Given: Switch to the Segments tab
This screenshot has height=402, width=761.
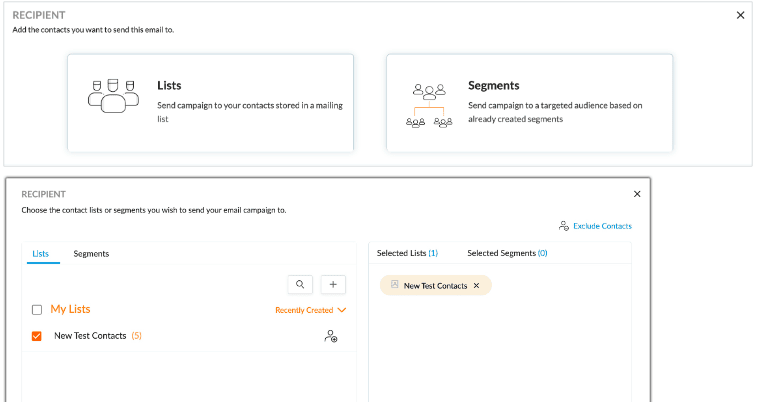Looking at the screenshot, I should (91, 254).
